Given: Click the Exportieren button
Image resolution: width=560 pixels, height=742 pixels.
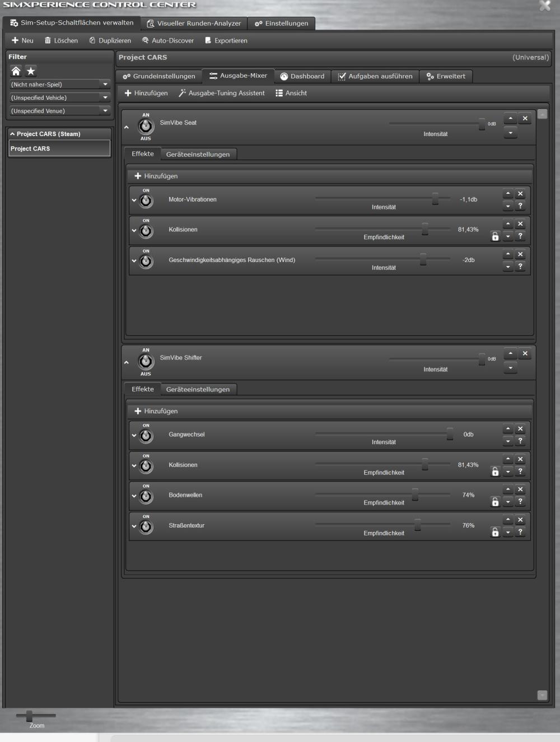Looking at the screenshot, I should 226,40.
